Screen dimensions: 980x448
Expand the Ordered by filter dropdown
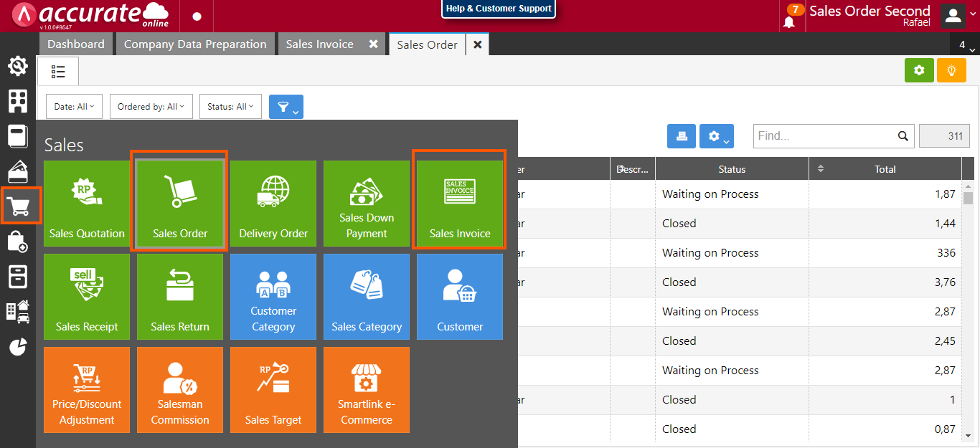coord(151,107)
